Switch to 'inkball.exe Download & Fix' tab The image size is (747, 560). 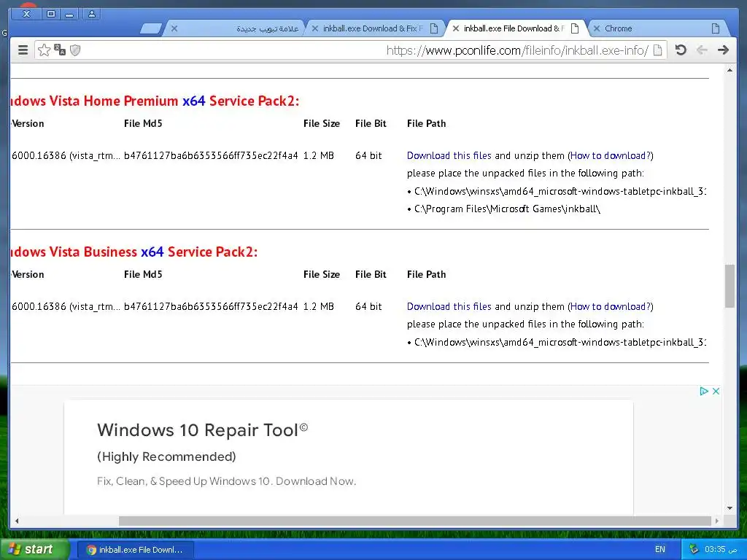coord(376,28)
